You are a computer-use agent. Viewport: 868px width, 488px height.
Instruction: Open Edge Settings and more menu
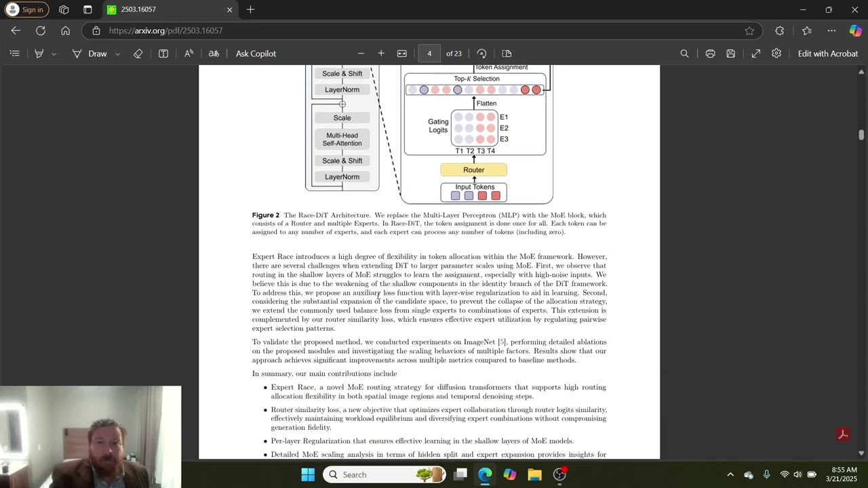(831, 30)
